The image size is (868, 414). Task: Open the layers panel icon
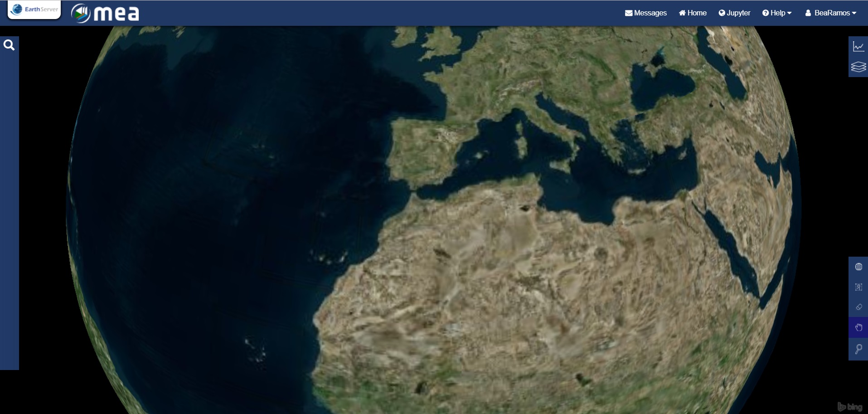tap(858, 67)
